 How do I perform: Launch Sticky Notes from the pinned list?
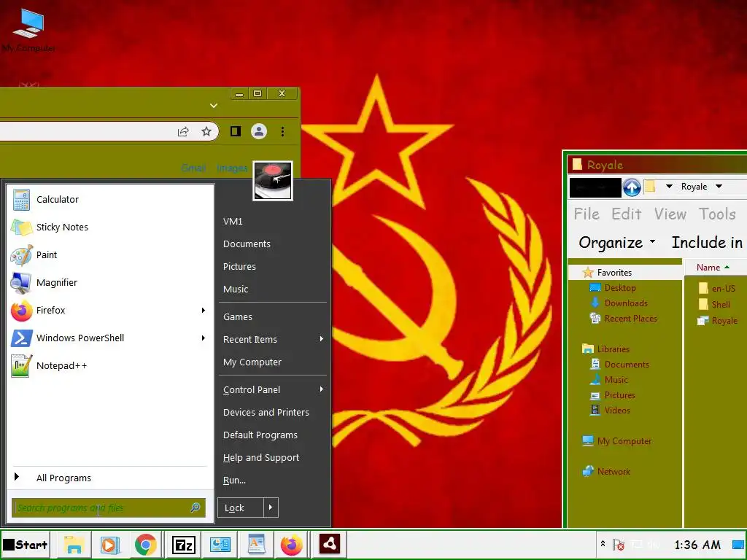pyautogui.click(x=111, y=227)
